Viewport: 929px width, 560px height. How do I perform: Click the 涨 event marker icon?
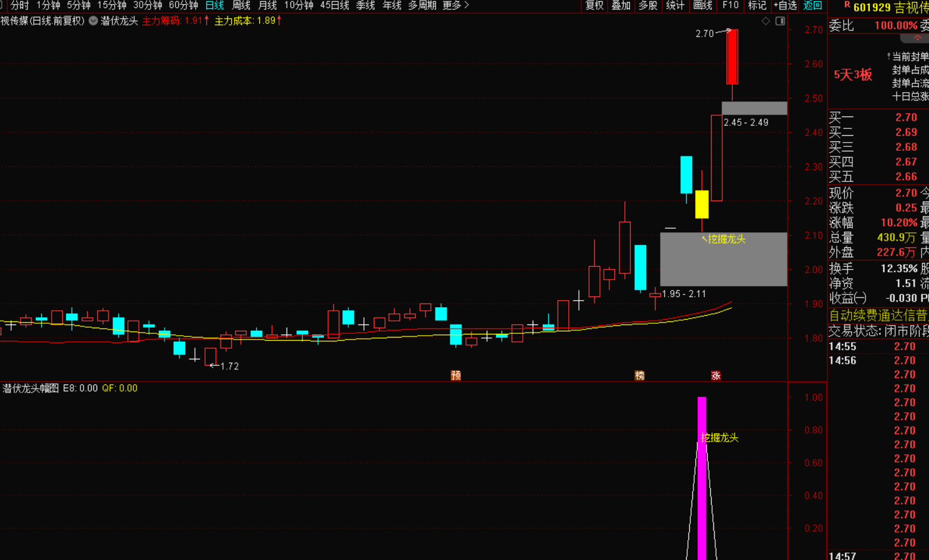[716, 375]
